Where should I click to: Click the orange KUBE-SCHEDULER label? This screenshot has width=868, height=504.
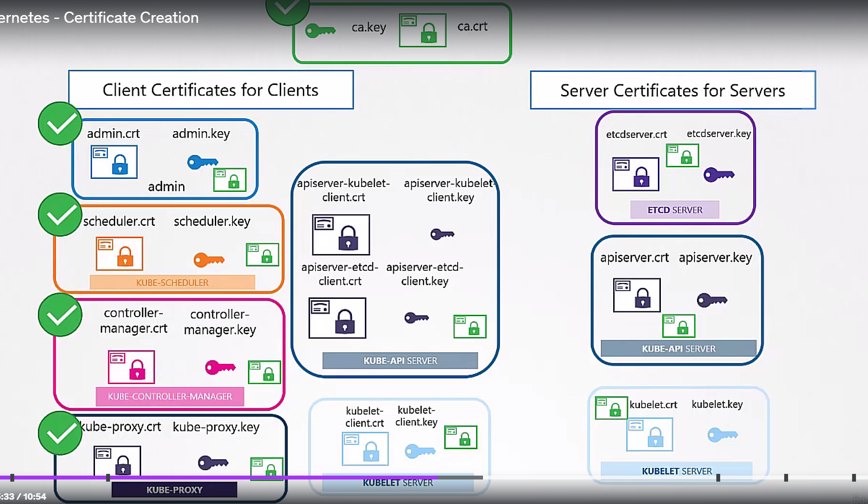172,283
